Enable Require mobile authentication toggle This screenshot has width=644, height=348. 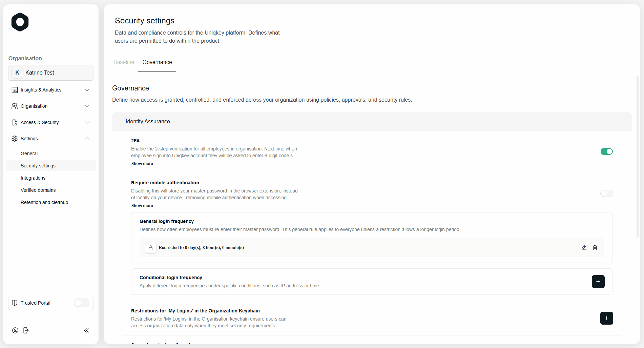click(607, 193)
